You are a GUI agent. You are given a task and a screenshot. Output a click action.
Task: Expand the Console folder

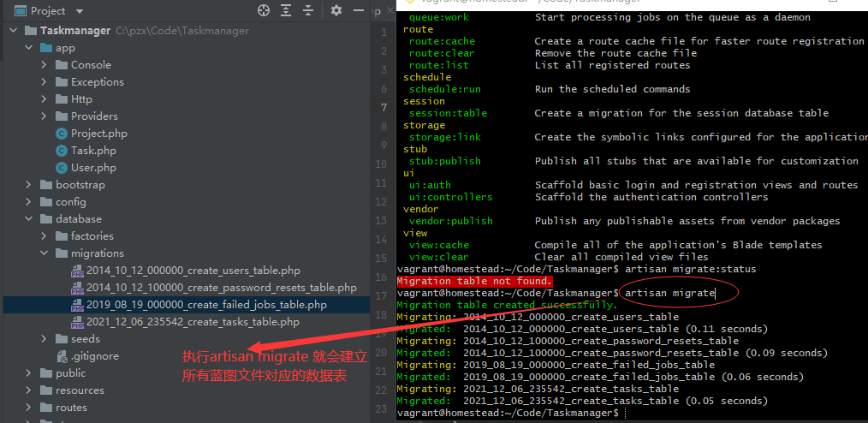(x=44, y=65)
